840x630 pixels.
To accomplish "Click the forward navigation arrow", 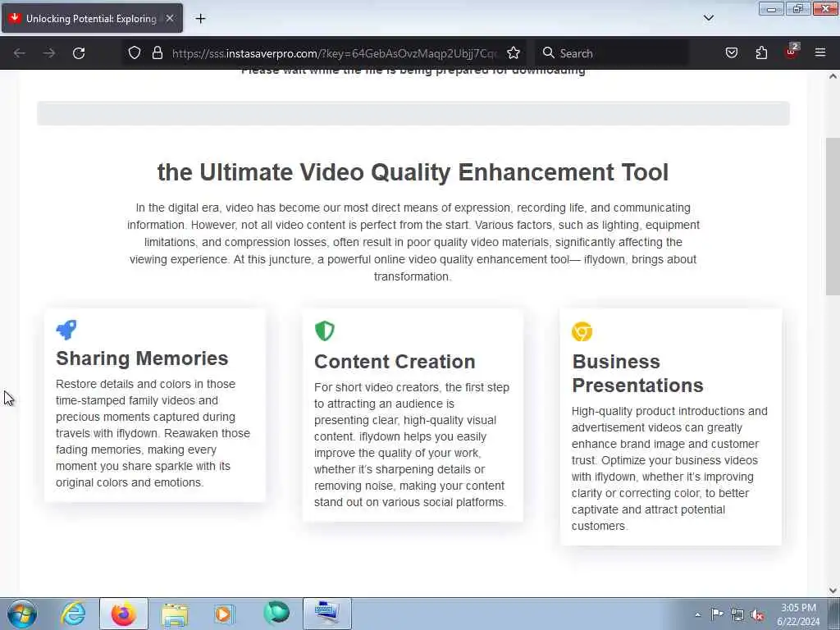I will coord(49,53).
